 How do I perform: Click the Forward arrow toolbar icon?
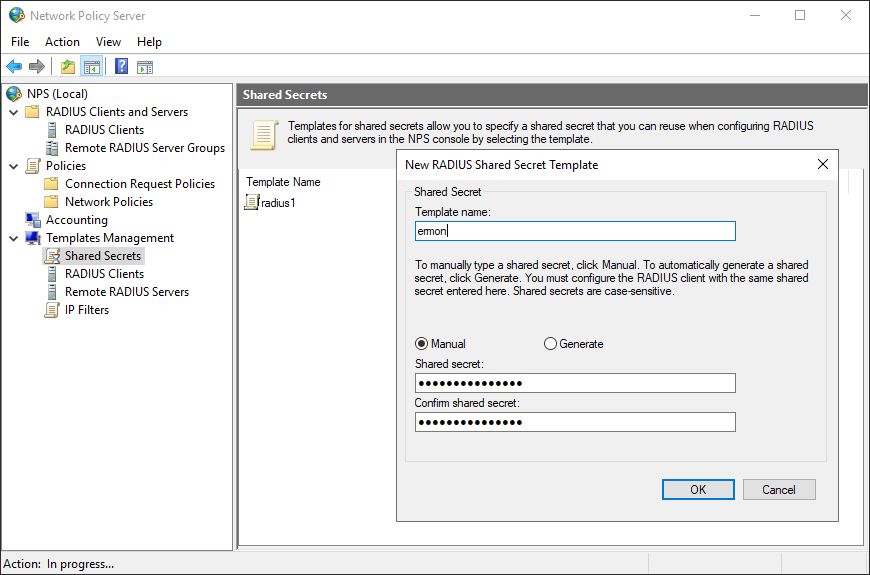[x=37, y=67]
